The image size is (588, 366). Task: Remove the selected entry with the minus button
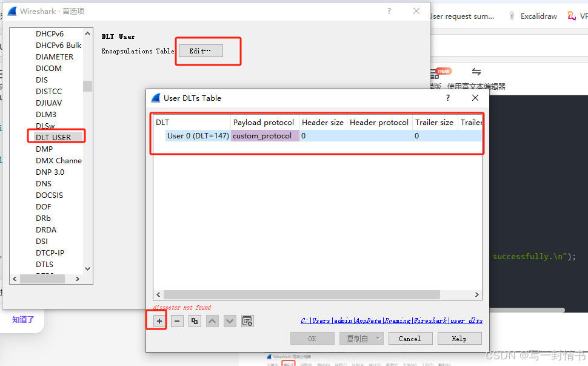coord(177,321)
